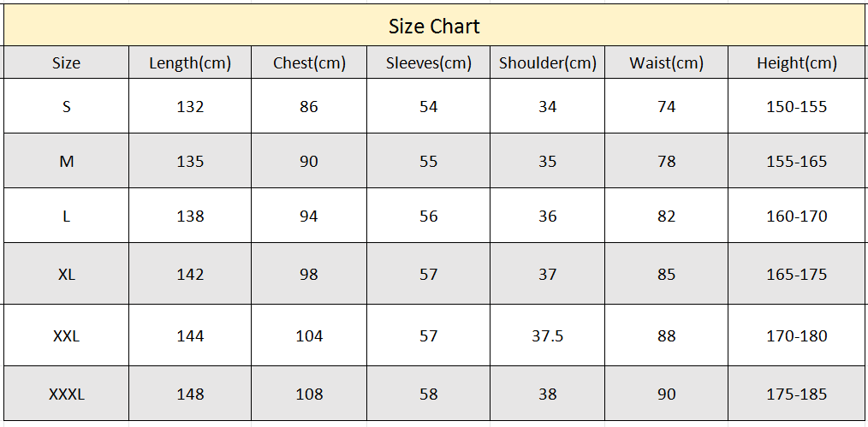
Task: Click the Shoulder(cm) header cell
Action: [548, 62]
